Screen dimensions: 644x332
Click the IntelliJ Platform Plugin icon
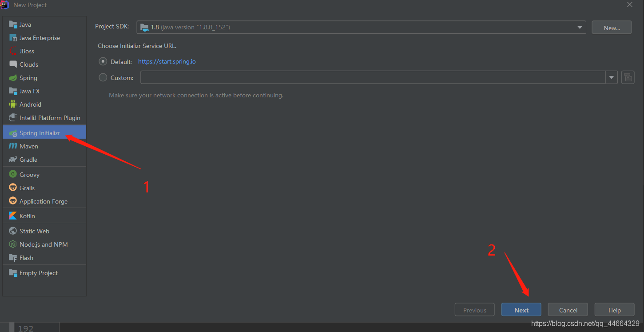point(13,118)
